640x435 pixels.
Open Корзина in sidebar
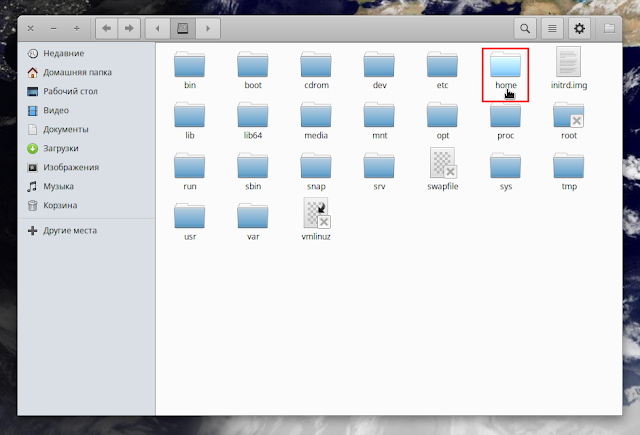click(x=87, y=205)
